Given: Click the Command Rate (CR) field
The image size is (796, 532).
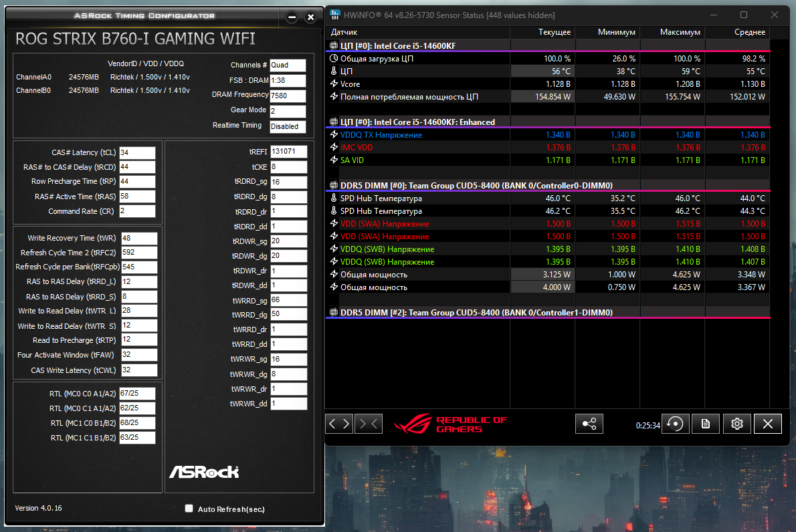Looking at the screenshot, I should (137, 211).
